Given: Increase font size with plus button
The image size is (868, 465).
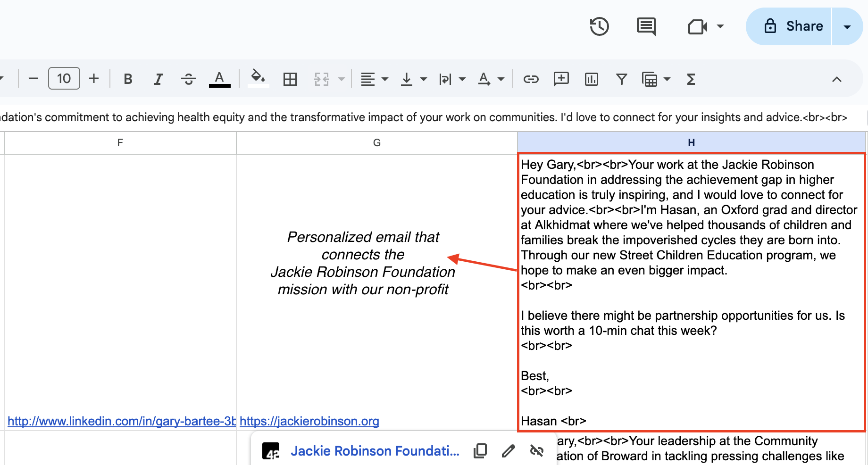Looking at the screenshot, I should click(x=94, y=78).
